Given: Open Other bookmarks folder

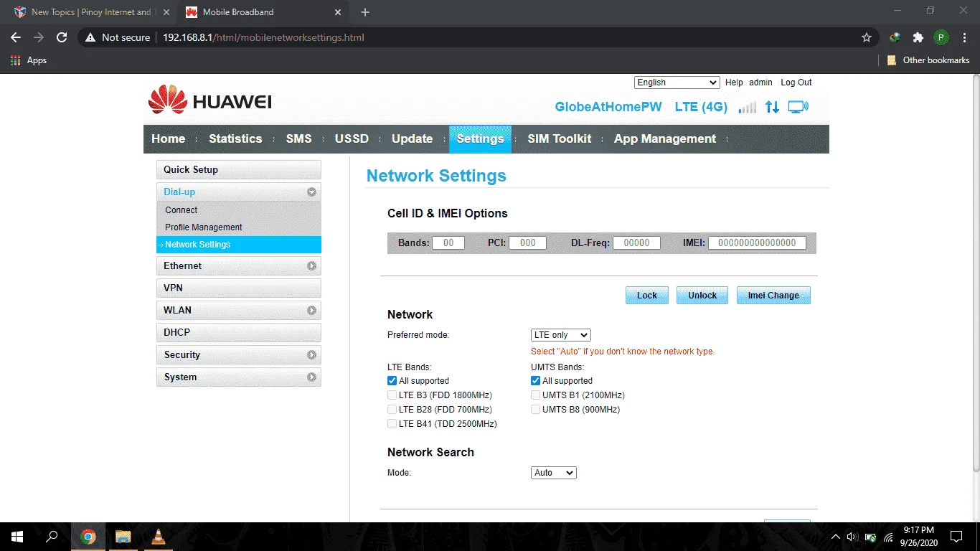Looking at the screenshot, I should coord(928,60).
